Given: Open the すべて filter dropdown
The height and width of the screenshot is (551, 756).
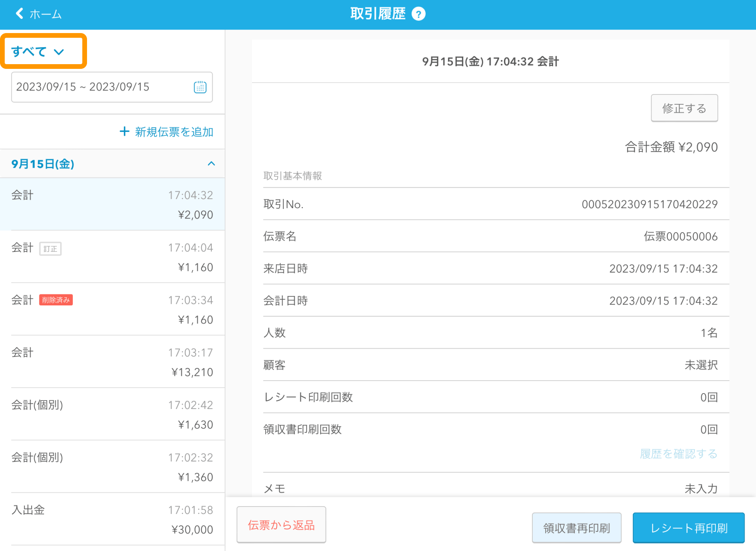Looking at the screenshot, I should pyautogui.click(x=38, y=52).
